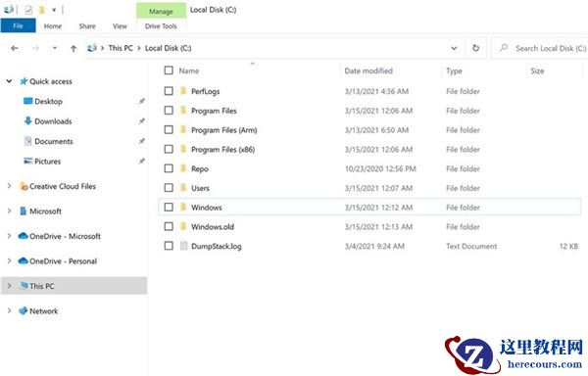
Task: Sort by the Name column header
Action: coord(189,70)
